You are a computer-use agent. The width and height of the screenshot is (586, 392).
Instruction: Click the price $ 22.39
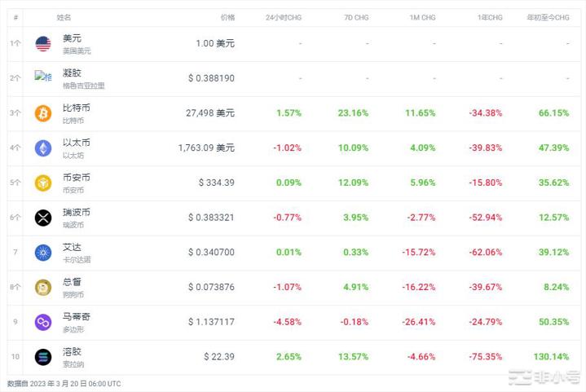(x=219, y=356)
